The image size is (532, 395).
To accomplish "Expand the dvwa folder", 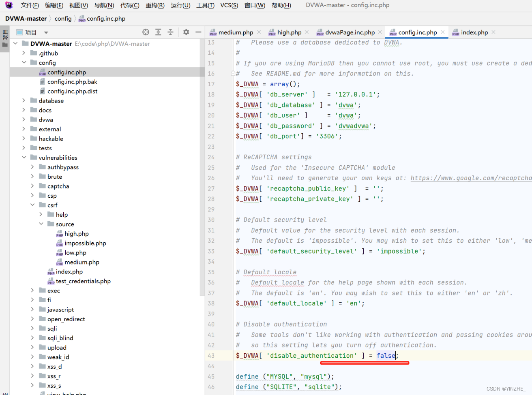I will [x=24, y=120].
